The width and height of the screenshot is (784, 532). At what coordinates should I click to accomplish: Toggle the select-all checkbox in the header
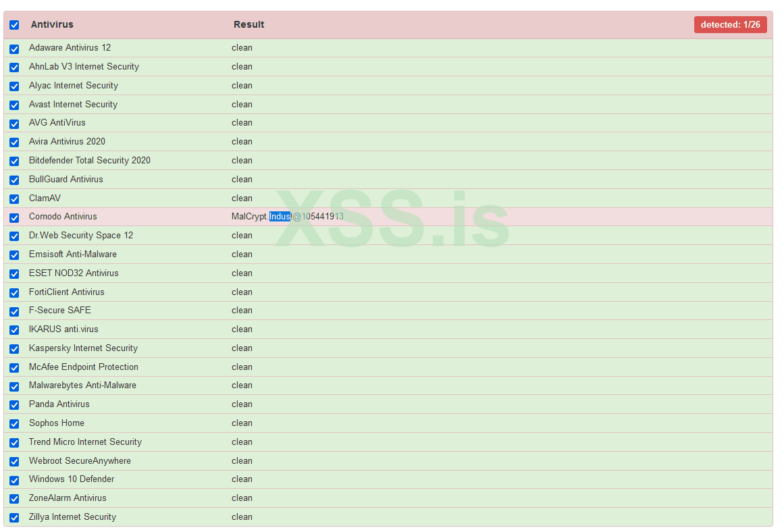[14, 25]
